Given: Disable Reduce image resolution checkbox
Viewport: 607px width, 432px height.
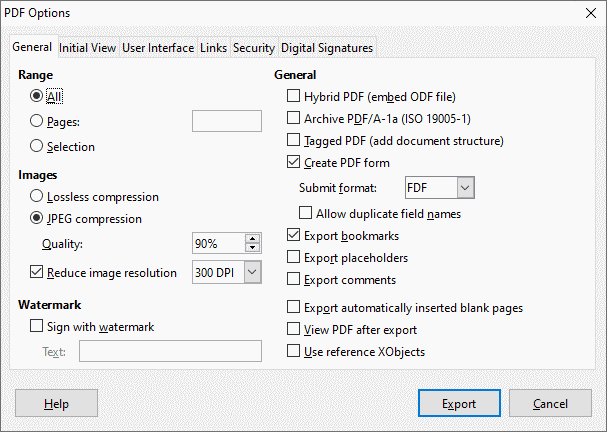Looking at the screenshot, I should (38, 272).
